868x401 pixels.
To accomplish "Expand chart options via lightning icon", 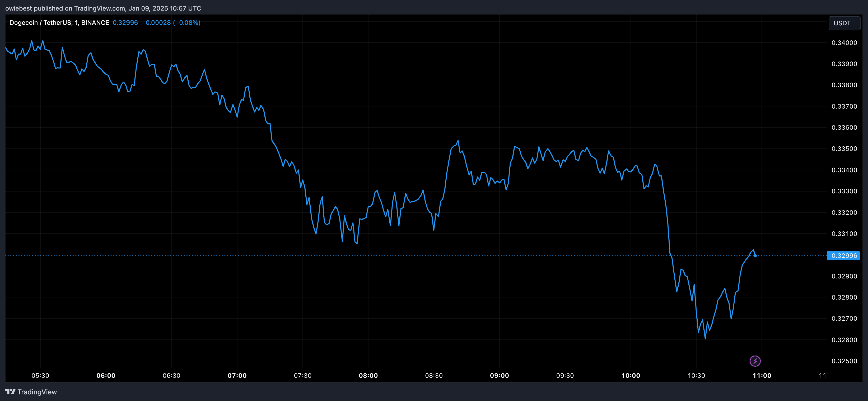I will 755,361.
